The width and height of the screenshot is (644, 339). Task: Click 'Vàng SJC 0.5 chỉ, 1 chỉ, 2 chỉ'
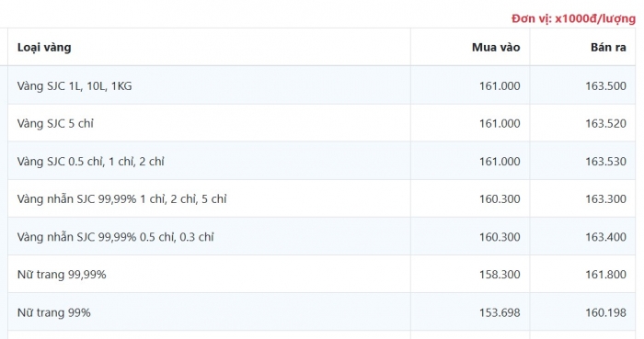(x=91, y=162)
